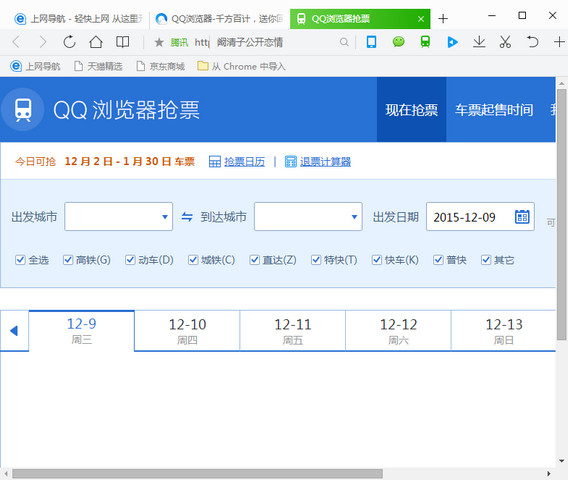Open the blue video play toolbar icon

coord(452,42)
